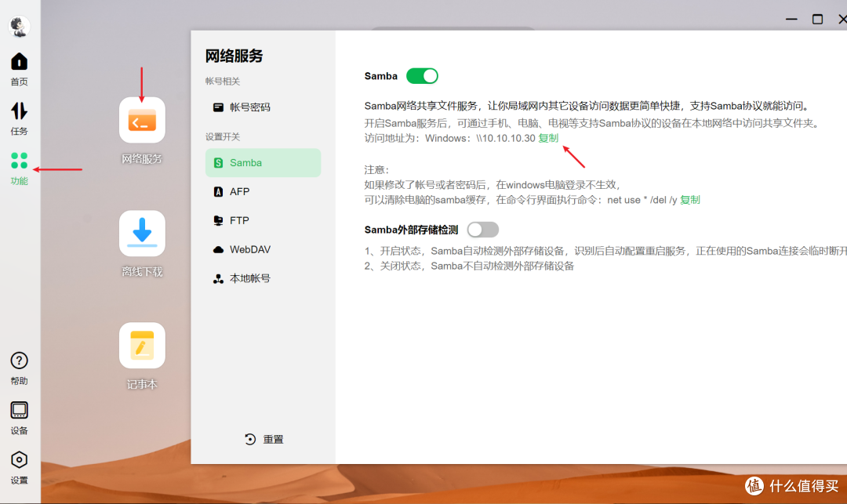Open the 离线下载 download app
This screenshot has width=847, height=504.
142,233
